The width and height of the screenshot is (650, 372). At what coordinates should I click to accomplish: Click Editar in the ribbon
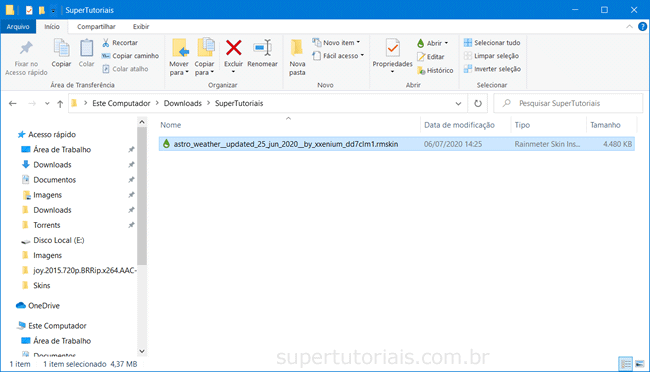(x=431, y=57)
